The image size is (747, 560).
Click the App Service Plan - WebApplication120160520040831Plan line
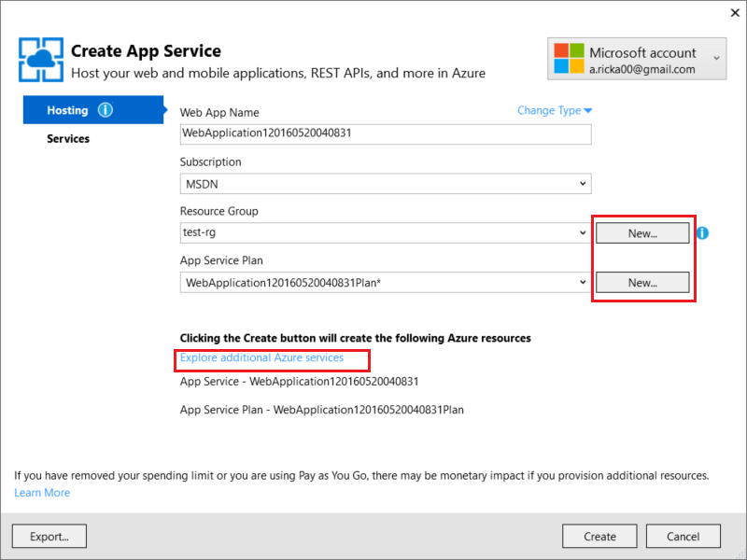tap(321, 410)
